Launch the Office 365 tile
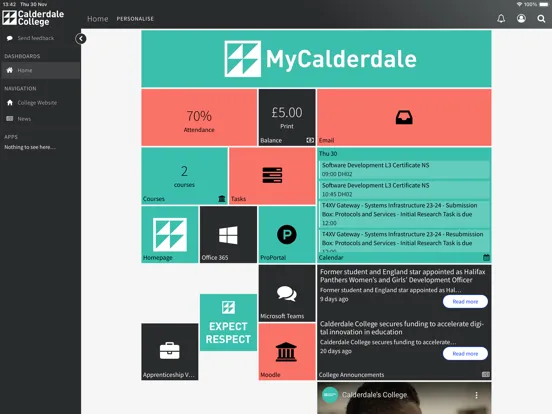The image size is (552, 414). click(228, 234)
